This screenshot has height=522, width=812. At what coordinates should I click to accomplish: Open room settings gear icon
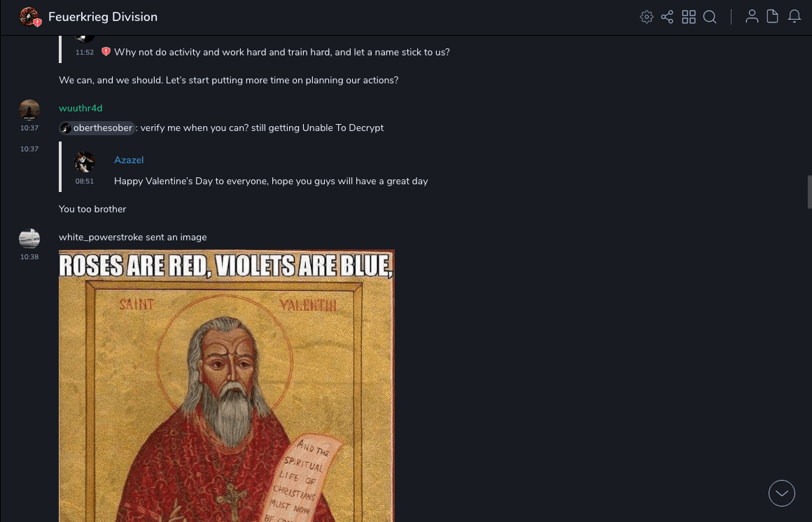646,17
